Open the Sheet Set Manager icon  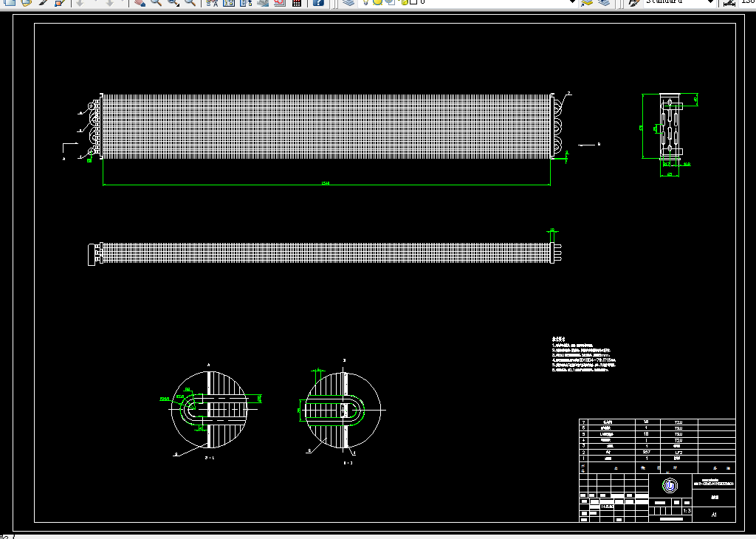pyautogui.click(x=263, y=2)
